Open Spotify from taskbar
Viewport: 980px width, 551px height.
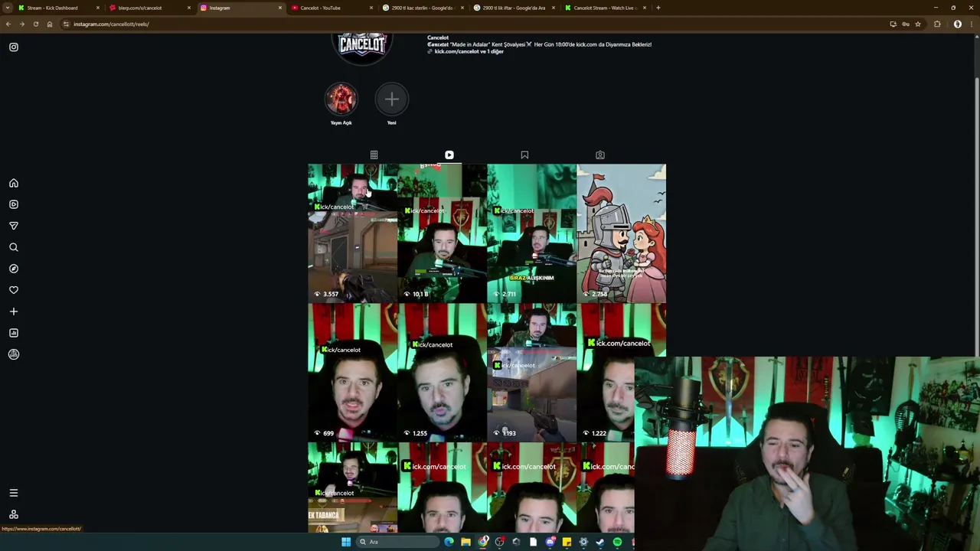click(617, 542)
